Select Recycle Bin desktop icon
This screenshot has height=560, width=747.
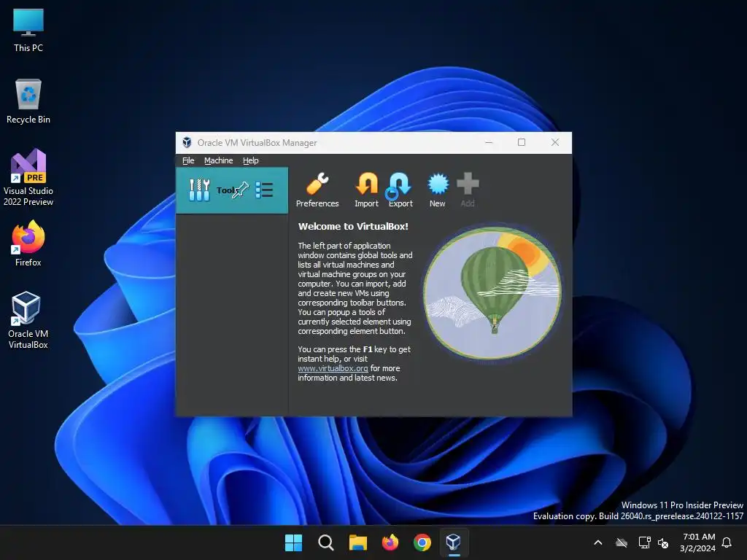(28, 102)
